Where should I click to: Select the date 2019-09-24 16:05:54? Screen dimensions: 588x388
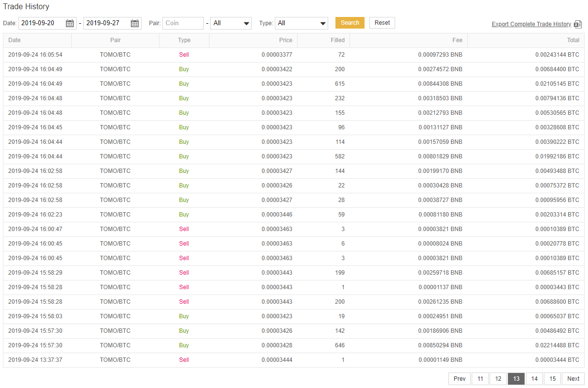pos(35,55)
